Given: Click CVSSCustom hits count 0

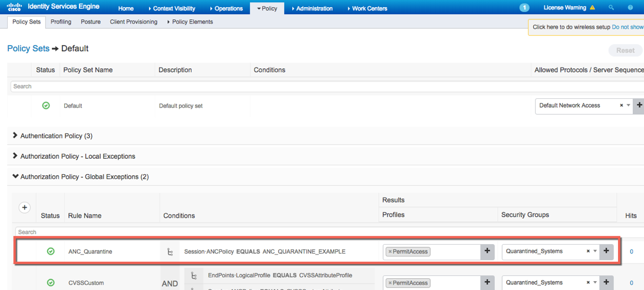Looking at the screenshot, I should [x=631, y=283].
